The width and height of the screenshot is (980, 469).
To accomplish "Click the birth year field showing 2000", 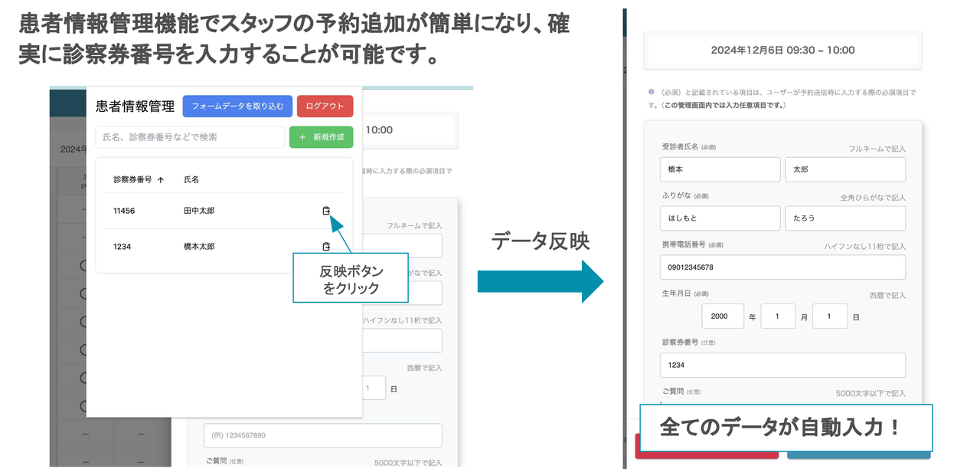I will (722, 316).
